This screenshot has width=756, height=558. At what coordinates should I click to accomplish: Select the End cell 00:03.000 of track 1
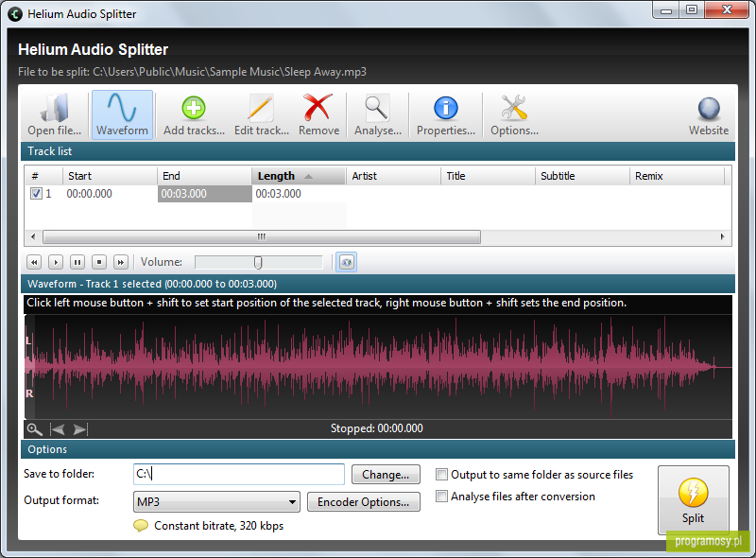pos(204,194)
